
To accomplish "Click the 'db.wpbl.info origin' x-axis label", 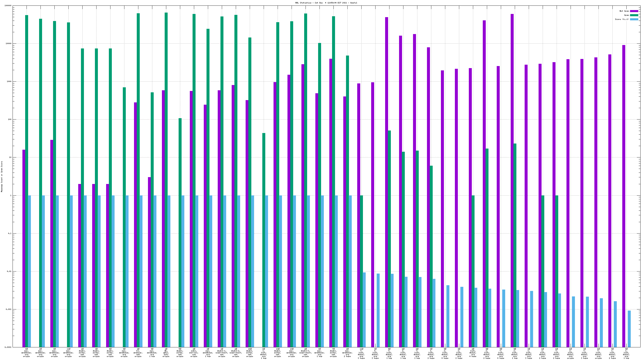I will pos(166,352).
